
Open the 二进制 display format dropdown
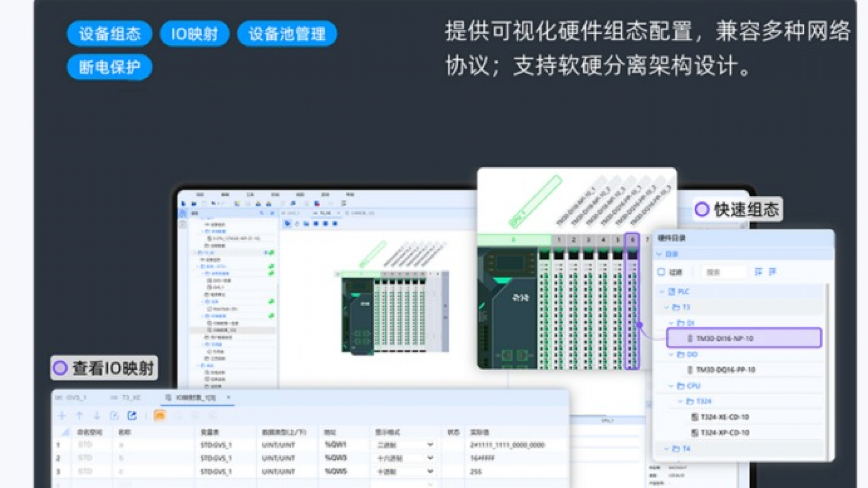pos(430,444)
